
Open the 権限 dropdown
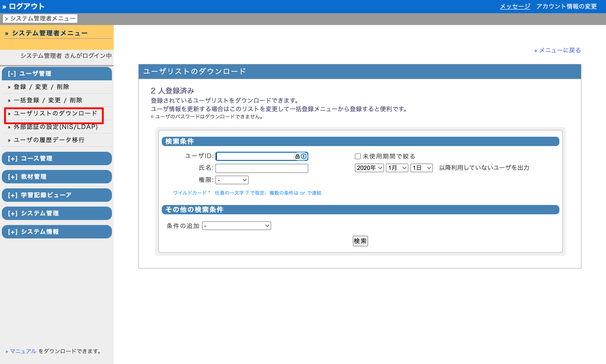(232, 180)
